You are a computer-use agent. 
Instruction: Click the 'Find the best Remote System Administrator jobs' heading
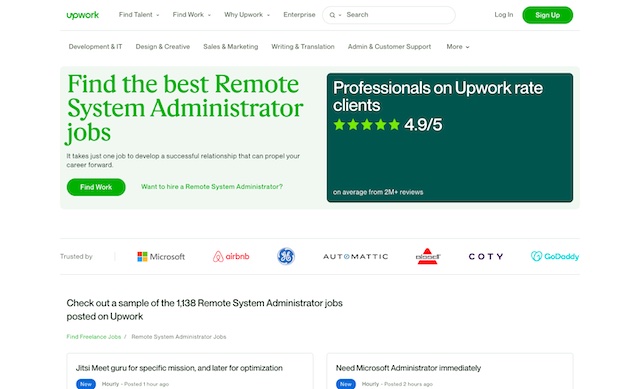coord(185,108)
